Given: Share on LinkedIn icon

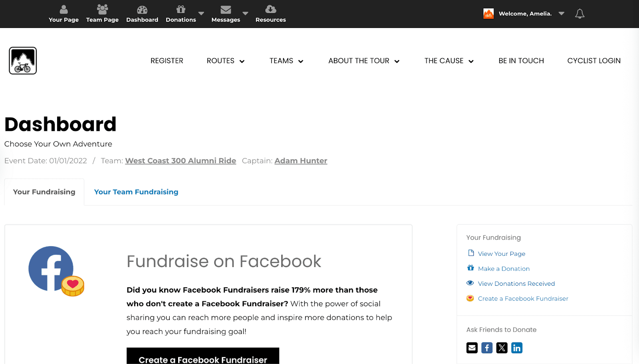Looking at the screenshot, I should (x=517, y=348).
